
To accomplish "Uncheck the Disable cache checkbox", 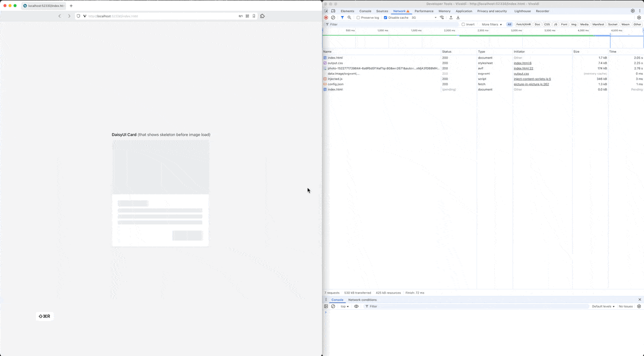I will pos(385,18).
